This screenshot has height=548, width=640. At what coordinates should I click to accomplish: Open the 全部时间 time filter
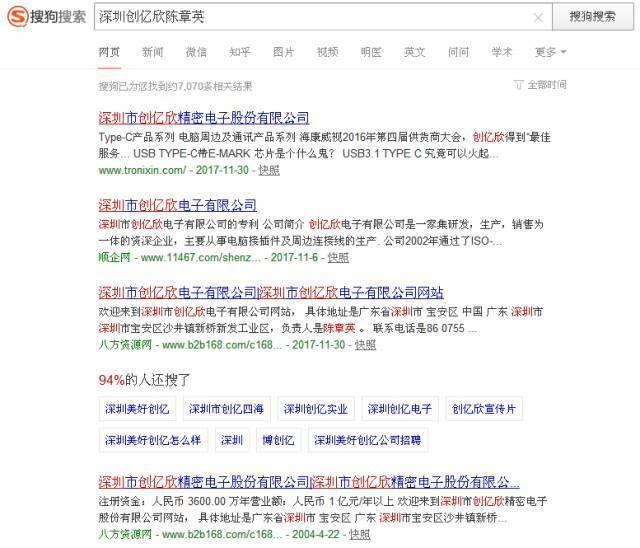click(x=540, y=85)
